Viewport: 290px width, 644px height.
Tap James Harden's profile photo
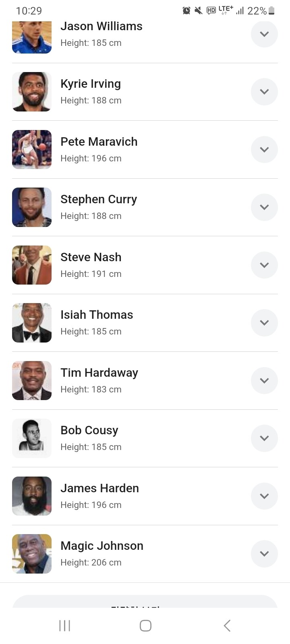pyautogui.click(x=32, y=496)
